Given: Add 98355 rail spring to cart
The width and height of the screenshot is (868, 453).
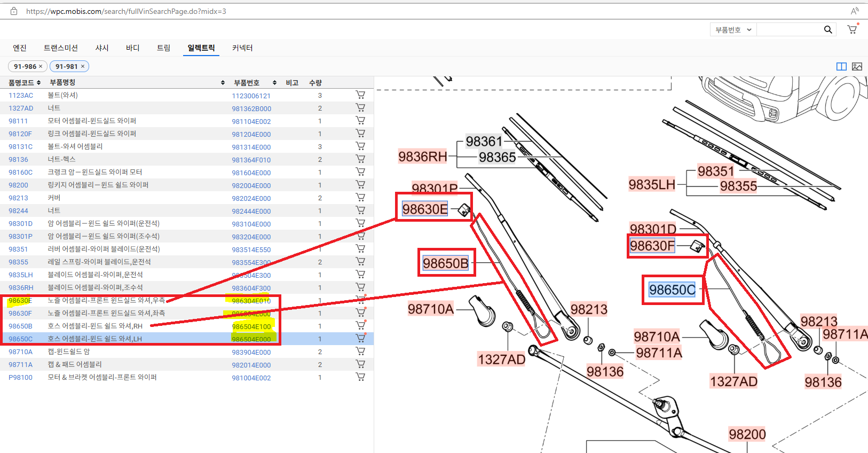Looking at the screenshot, I should tap(361, 262).
